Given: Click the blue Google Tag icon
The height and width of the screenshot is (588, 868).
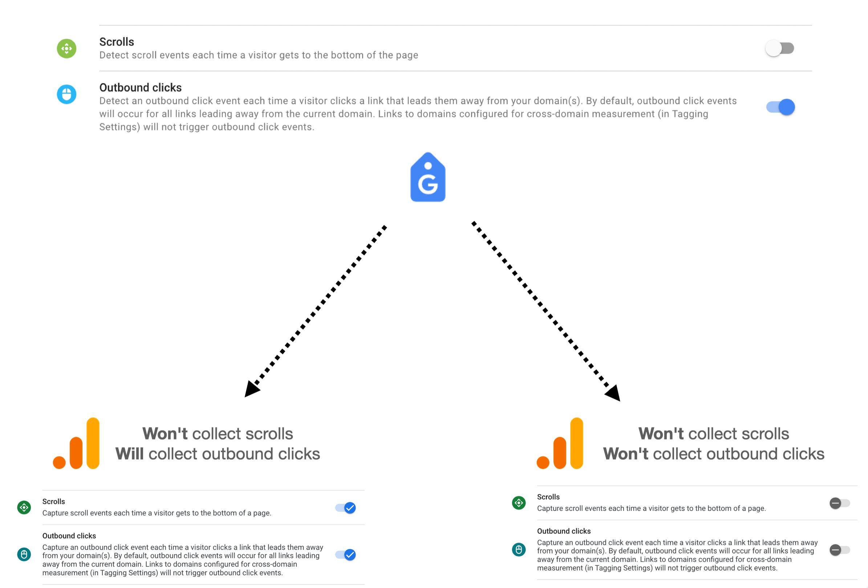Looking at the screenshot, I should coord(428,177).
